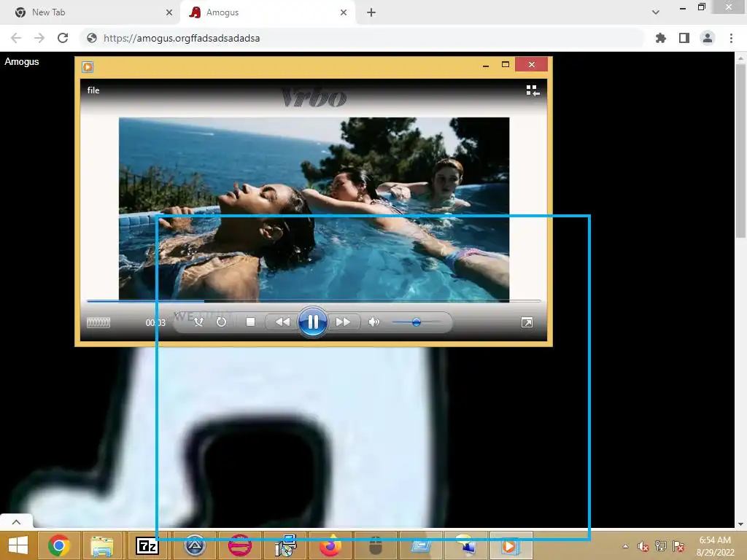Screen dimensions: 747x560
Task: Open a new browser tab with plus
Action: tap(371, 12)
